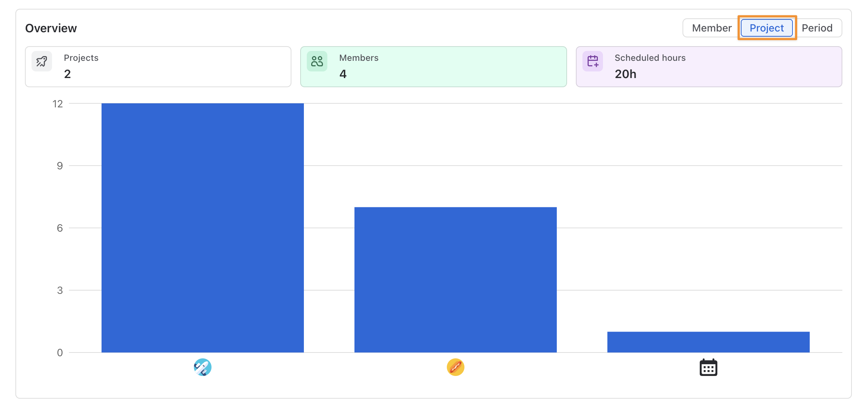Click the middle bar for hot dog project
The height and width of the screenshot is (406, 868).
tap(456, 280)
